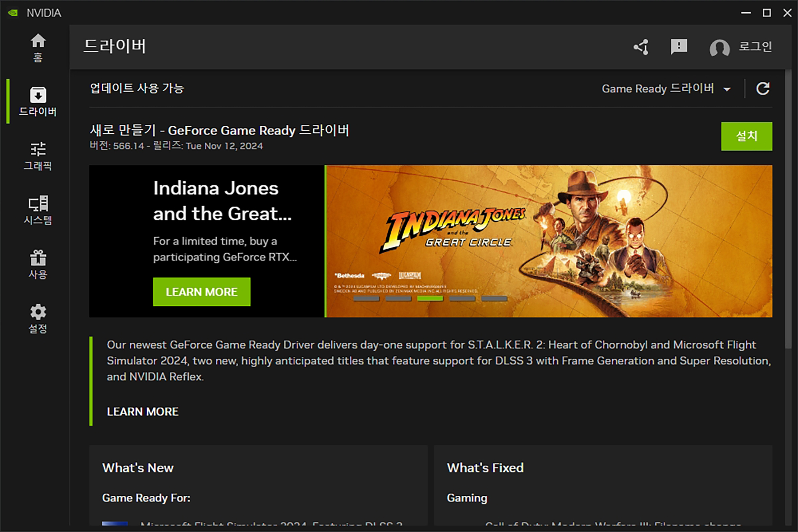
Task: Click 로그인 login text
Action: click(x=755, y=47)
